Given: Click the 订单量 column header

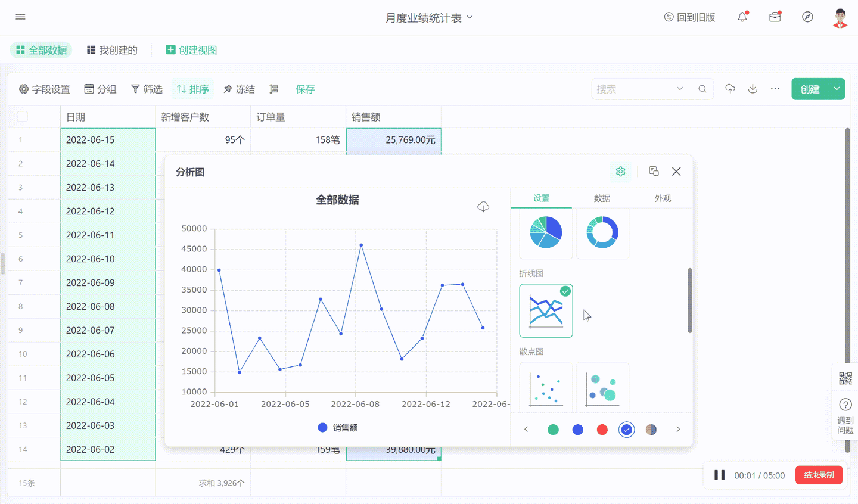Looking at the screenshot, I should pos(299,117).
